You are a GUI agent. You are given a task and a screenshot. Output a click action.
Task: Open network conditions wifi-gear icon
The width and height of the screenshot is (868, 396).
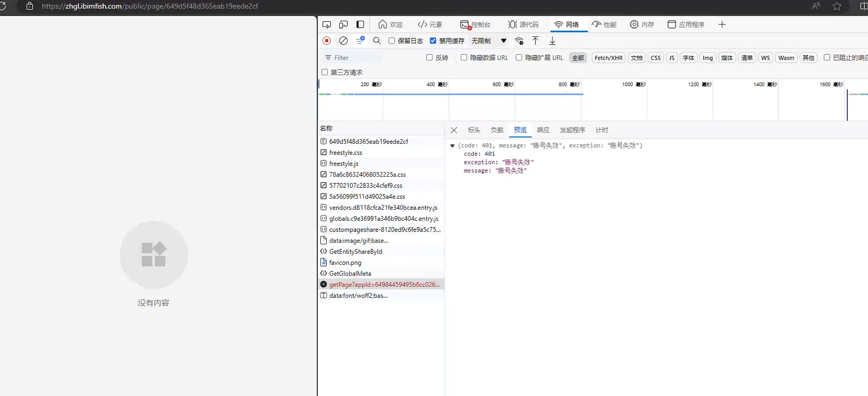519,41
